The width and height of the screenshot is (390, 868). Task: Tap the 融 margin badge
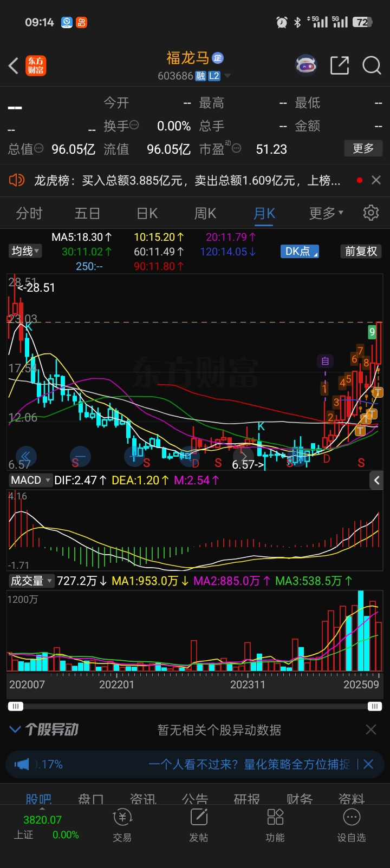pyautogui.click(x=200, y=76)
